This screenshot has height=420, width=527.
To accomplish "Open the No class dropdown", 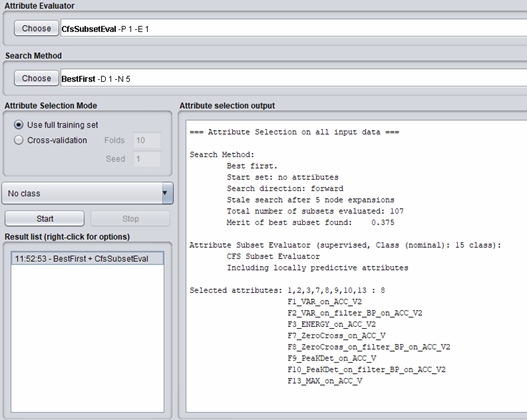I will (88, 193).
